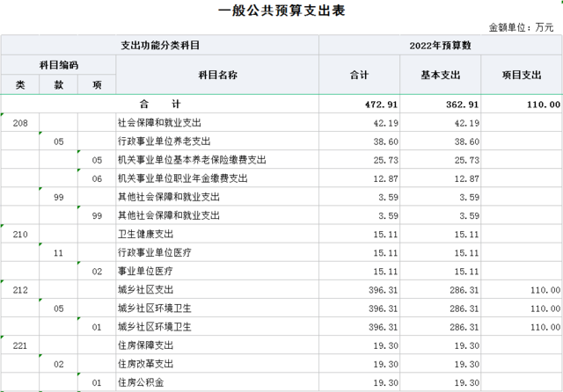Select the 住房公积金 name cell

140,383
